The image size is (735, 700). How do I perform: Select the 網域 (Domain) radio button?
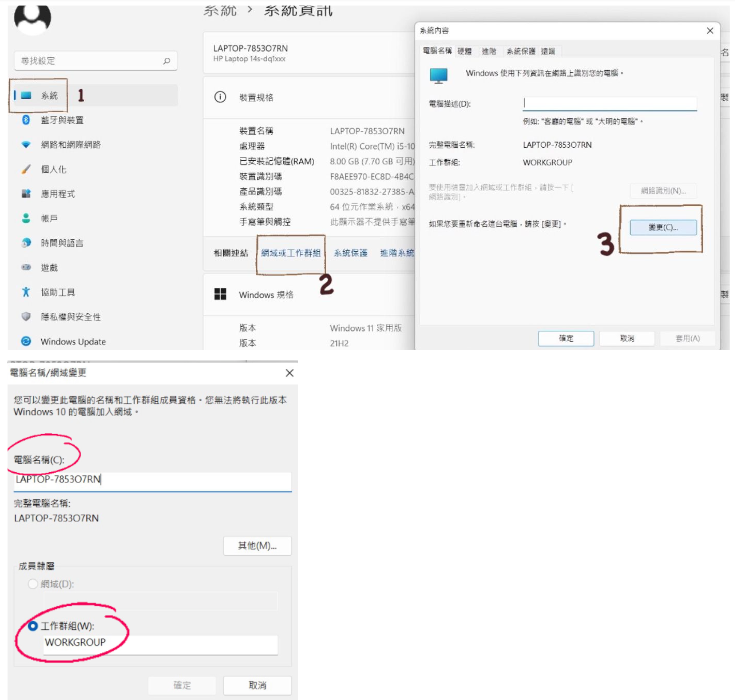click(33, 584)
